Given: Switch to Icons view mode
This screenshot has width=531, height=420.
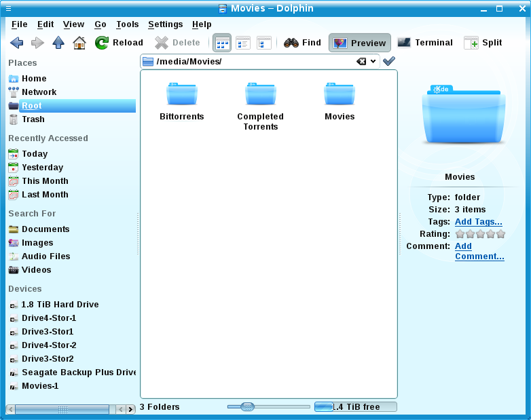Looking at the screenshot, I should coord(222,43).
